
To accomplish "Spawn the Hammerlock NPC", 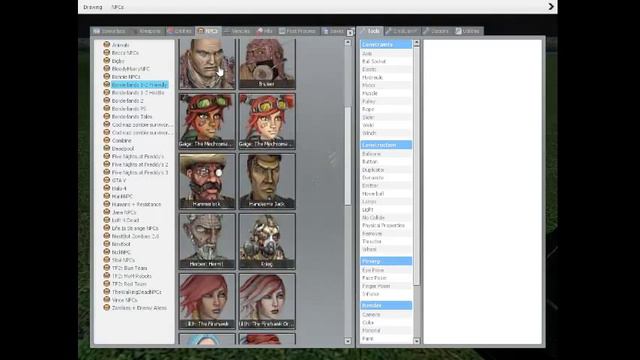I will tap(207, 181).
